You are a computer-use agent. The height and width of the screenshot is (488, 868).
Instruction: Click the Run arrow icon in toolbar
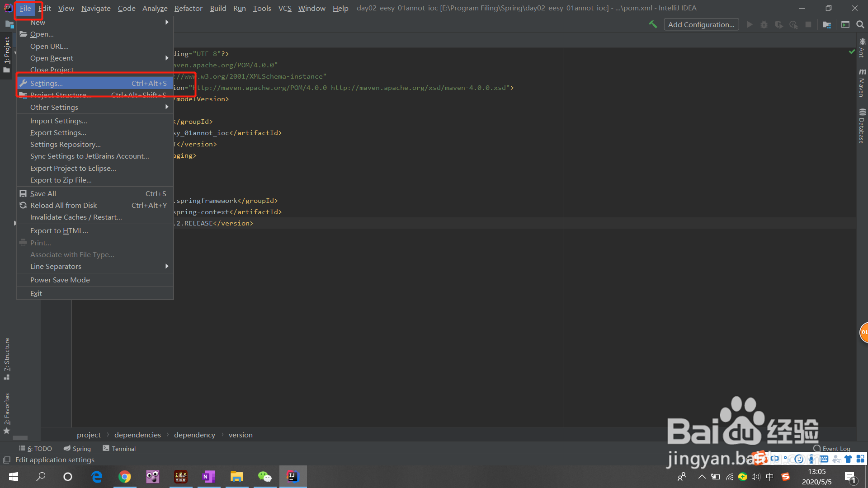point(750,24)
